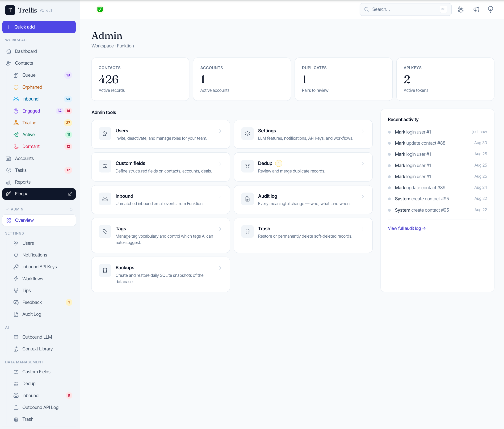Open the Duplicates stat card
The height and width of the screenshot is (429, 504).
coord(344,79)
